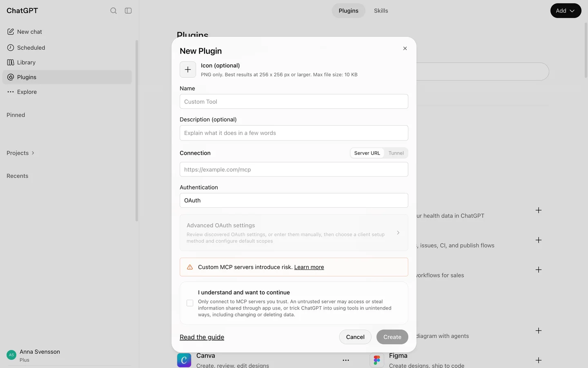Check the 'I understand and want to continue' box
Viewport: 588px width, 368px height.
pos(190,303)
